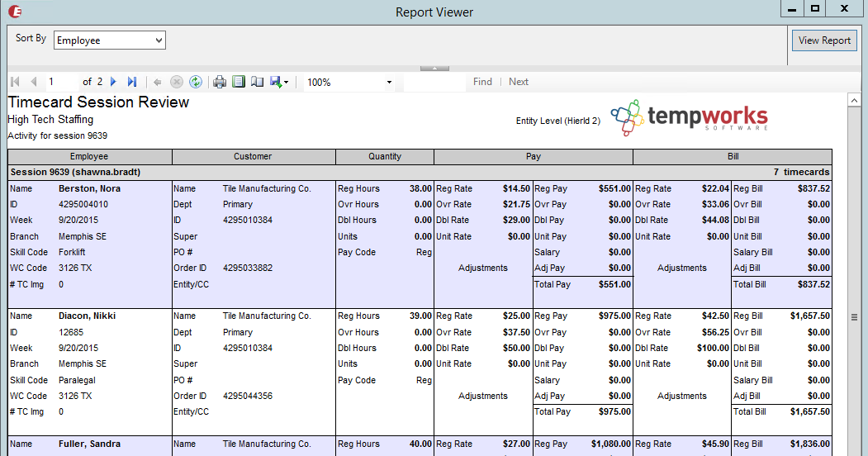The image size is (868, 456).
Task: Print the timecard report
Action: [220, 82]
